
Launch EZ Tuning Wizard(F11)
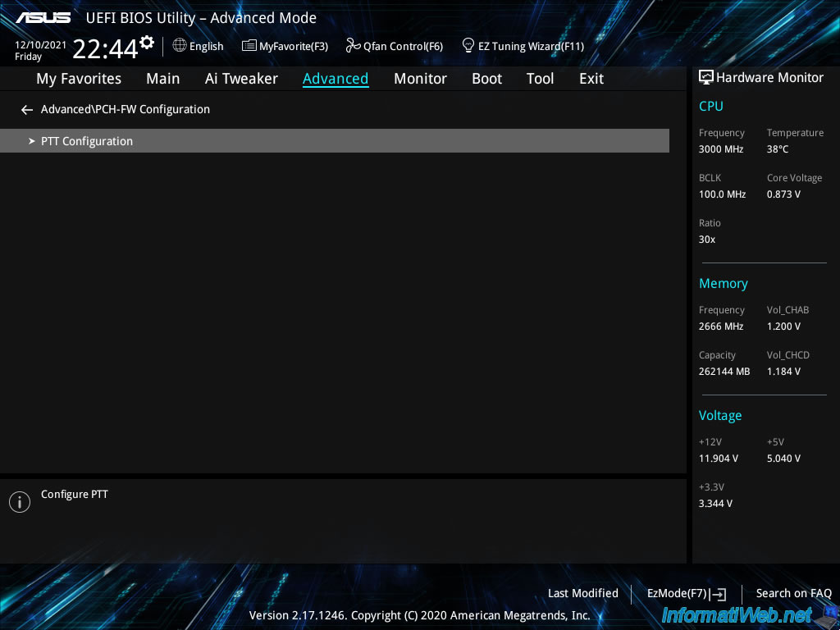click(531, 47)
